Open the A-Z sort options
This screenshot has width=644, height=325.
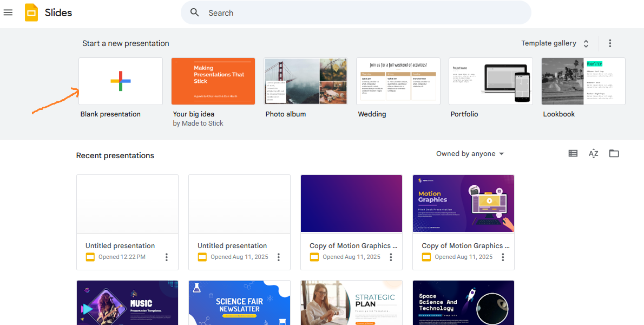[x=593, y=154]
